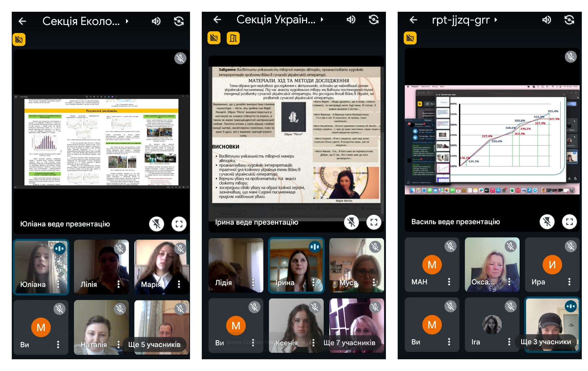Open options menu for Юліана tile
Viewport: 588px width, 371px height.
point(58,284)
